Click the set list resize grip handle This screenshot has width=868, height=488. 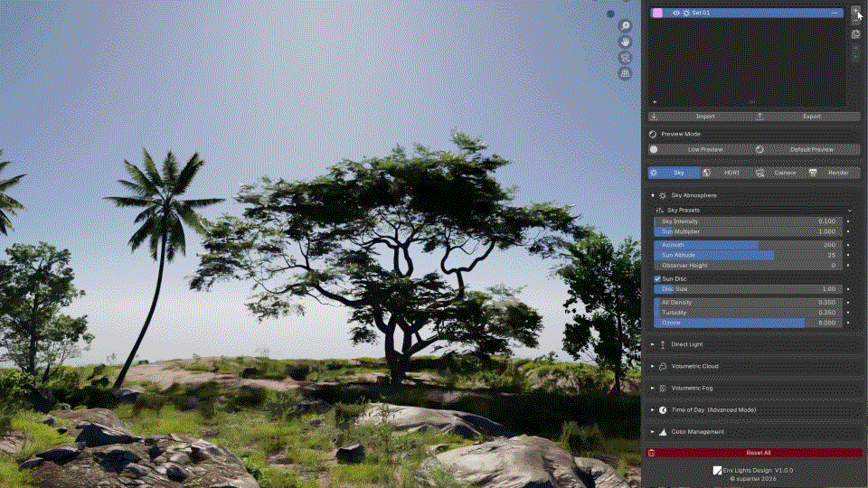click(751, 102)
